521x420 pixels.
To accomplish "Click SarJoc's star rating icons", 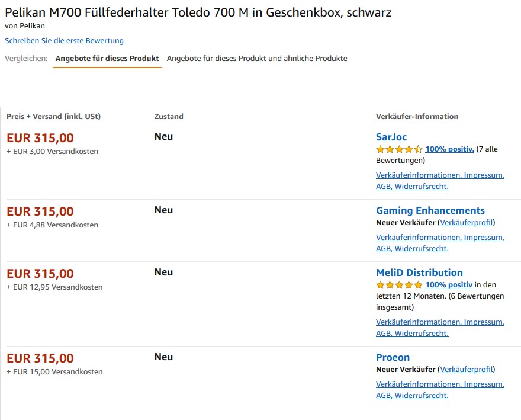I will pyautogui.click(x=399, y=149).
